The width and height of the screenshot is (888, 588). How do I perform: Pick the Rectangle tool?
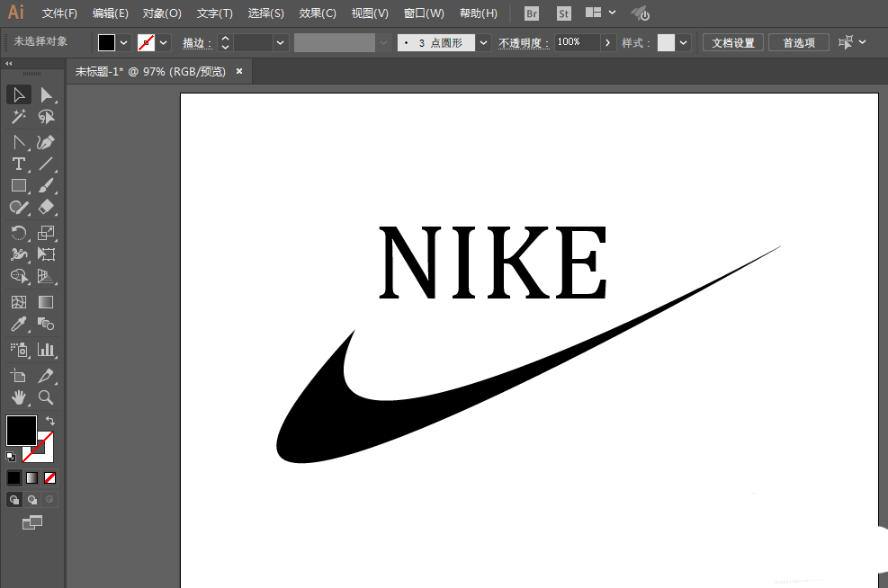(x=19, y=185)
